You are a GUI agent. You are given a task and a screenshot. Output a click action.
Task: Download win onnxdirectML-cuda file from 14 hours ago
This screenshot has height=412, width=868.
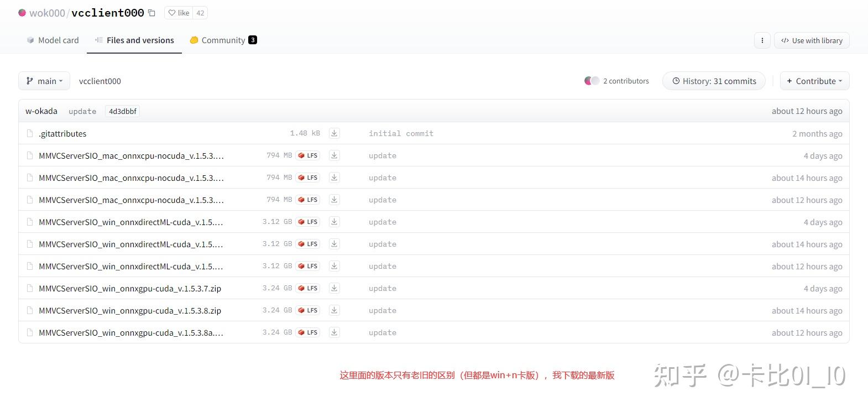pyautogui.click(x=334, y=244)
